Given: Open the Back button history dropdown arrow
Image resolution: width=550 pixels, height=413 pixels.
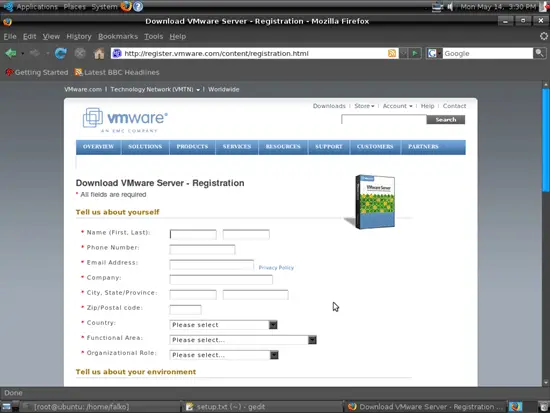Looking at the screenshot, I should (x=22, y=54).
